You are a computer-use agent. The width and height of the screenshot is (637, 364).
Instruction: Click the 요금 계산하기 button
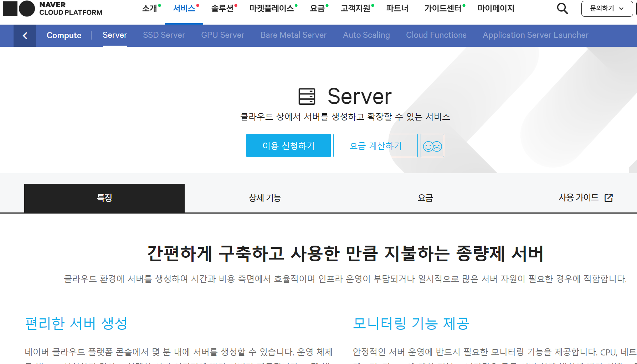tap(375, 145)
